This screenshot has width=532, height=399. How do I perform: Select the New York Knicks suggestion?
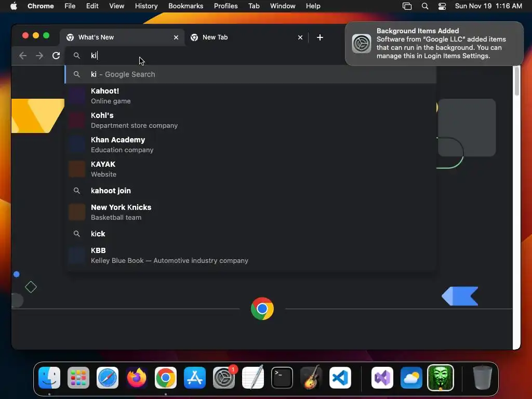250,212
